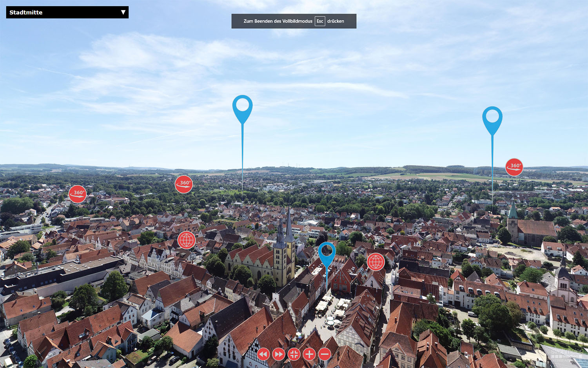Image resolution: width=588 pixels, height=368 pixels.
Task: Zoom out with the red minus button
Action: point(325,354)
